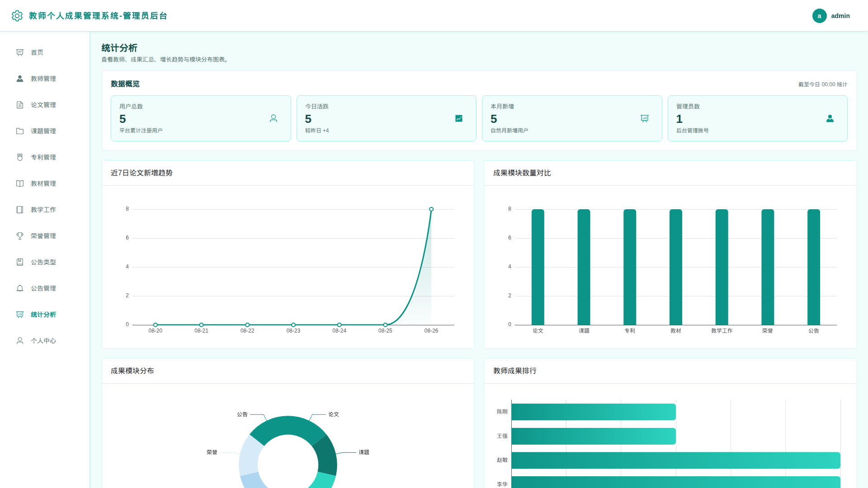Click the 统计分析 chart icon in sidebar
The image size is (868, 488).
click(20, 314)
